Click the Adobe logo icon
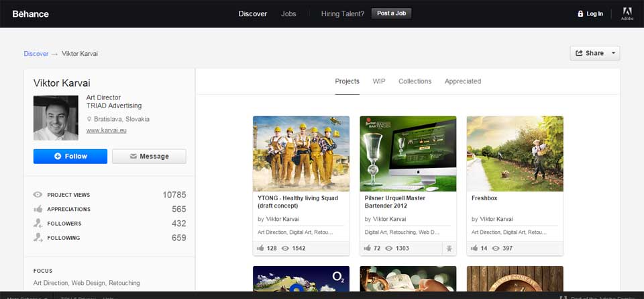This screenshot has width=644, height=299. pyautogui.click(x=627, y=12)
